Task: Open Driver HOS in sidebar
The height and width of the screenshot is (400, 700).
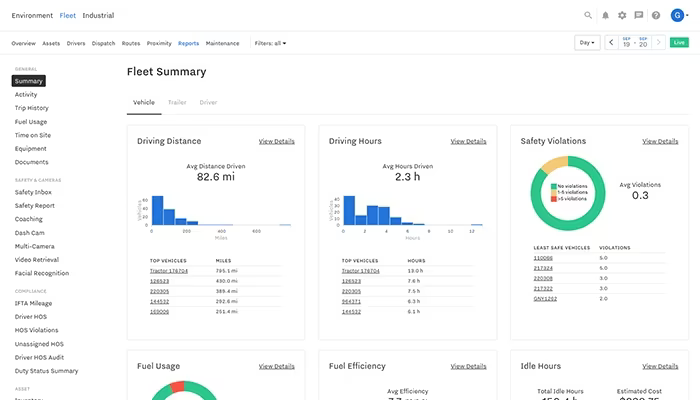Action: pyautogui.click(x=30, y=317)
